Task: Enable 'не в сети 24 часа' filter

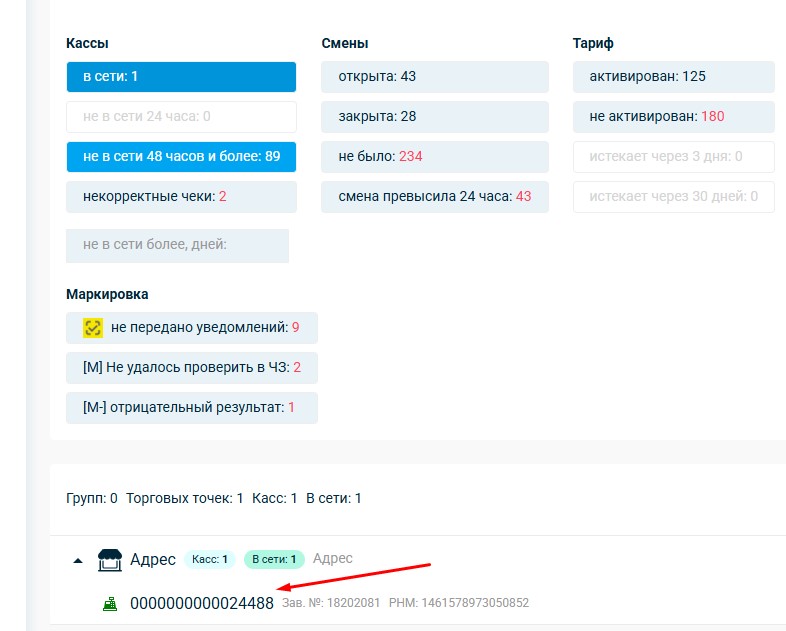Action: click(181, 117)
